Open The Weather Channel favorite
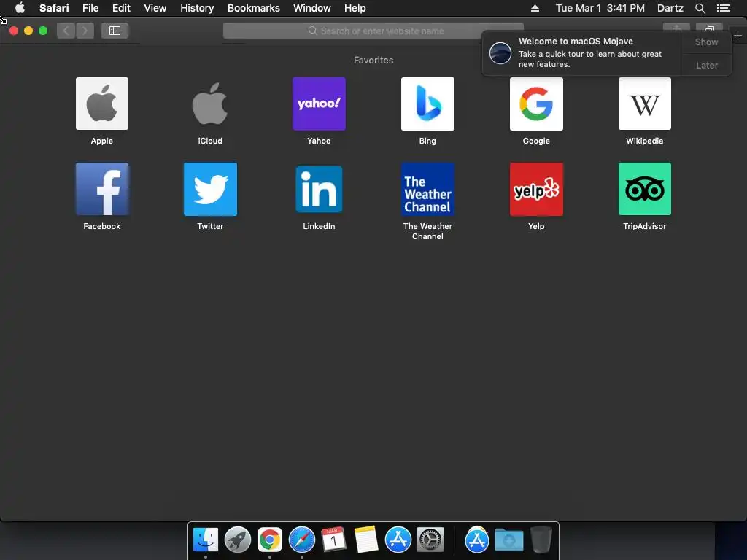The width and height of the screenshot is (747, 560). pos(427,189)
